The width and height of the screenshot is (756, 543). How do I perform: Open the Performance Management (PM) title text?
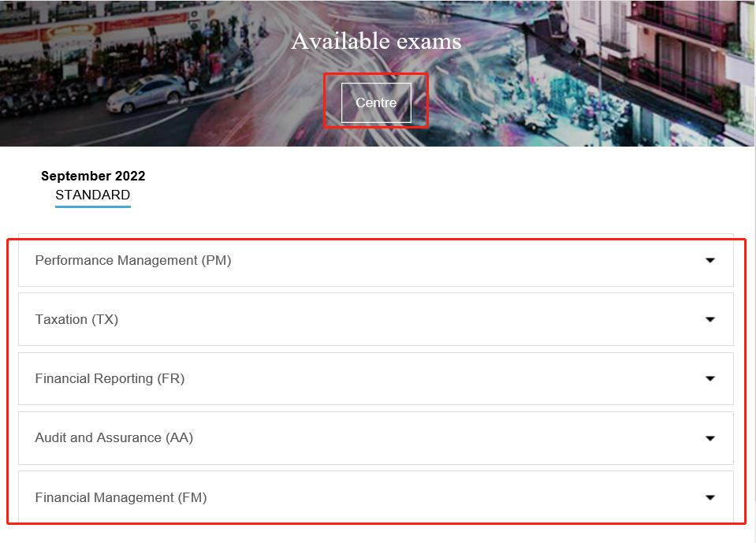coord(133,260)
